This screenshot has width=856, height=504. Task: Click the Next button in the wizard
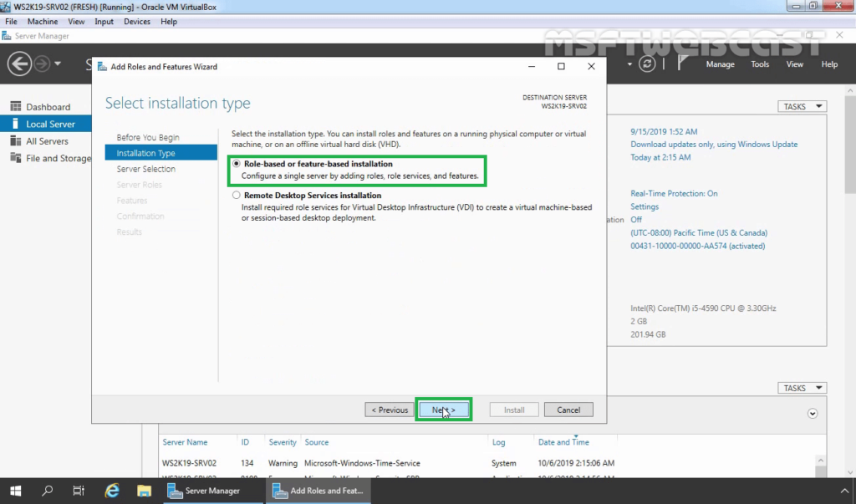click(x=443, y=410)
